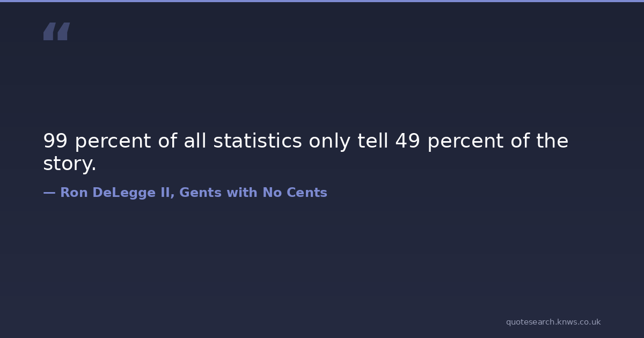Select the author name Ron DeLegge II
Viewport: 644px width, 338px height.
tap(115, 193)
